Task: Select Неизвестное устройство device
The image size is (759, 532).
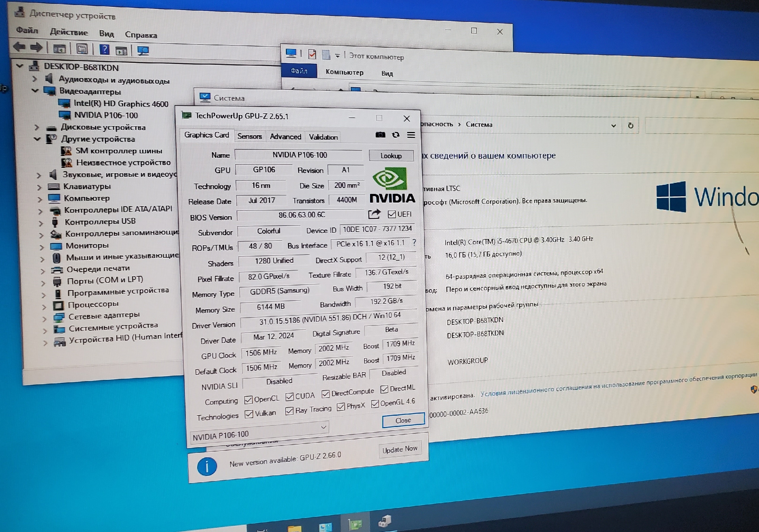Action: point(123,162)
